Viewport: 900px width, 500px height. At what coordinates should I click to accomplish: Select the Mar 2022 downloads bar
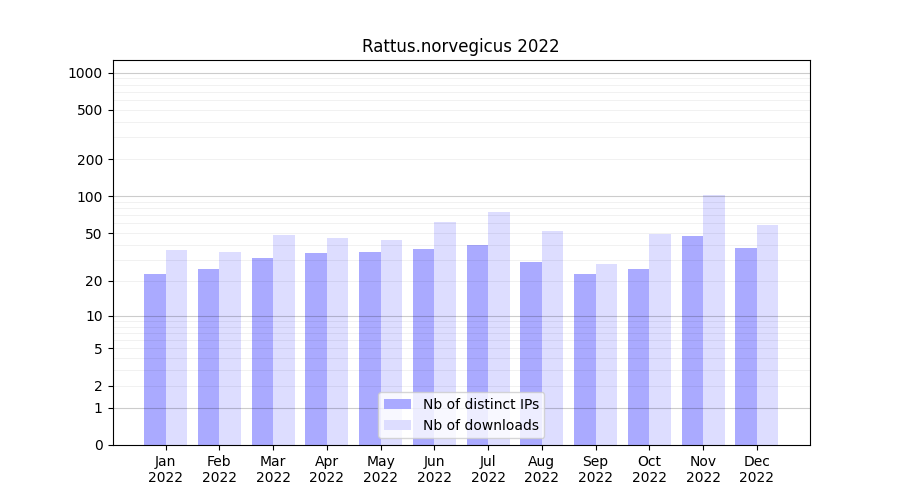(284, 340)
